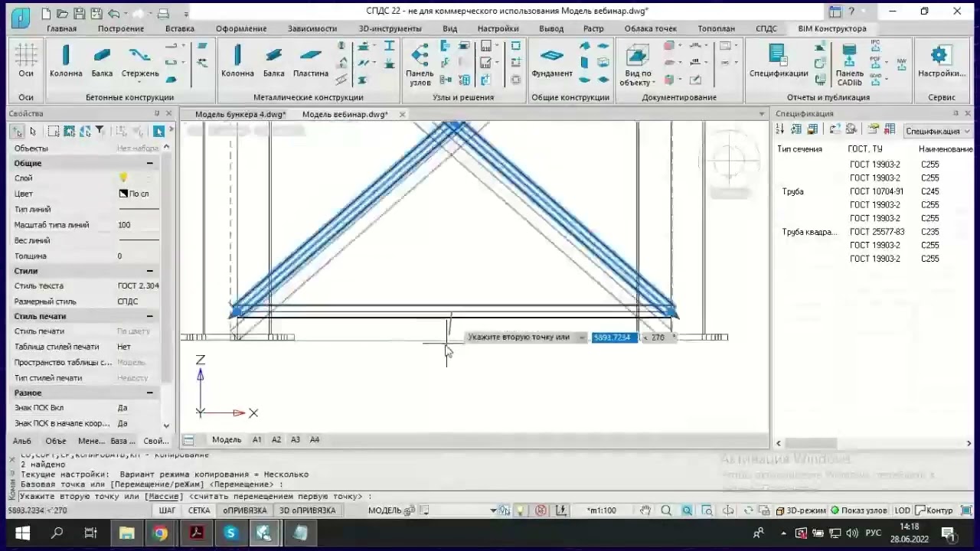Open Панель узлов
980x551 pixels.
click(420, 64)
